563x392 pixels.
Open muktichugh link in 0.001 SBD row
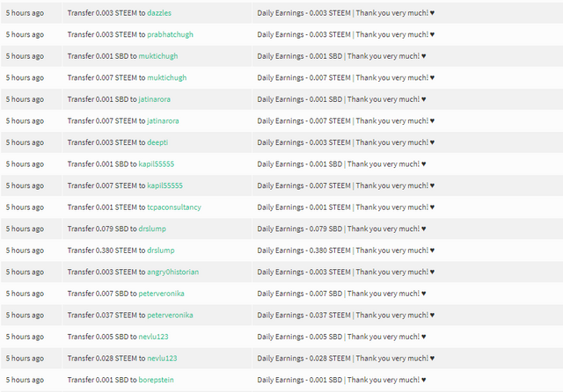(158, 56)
